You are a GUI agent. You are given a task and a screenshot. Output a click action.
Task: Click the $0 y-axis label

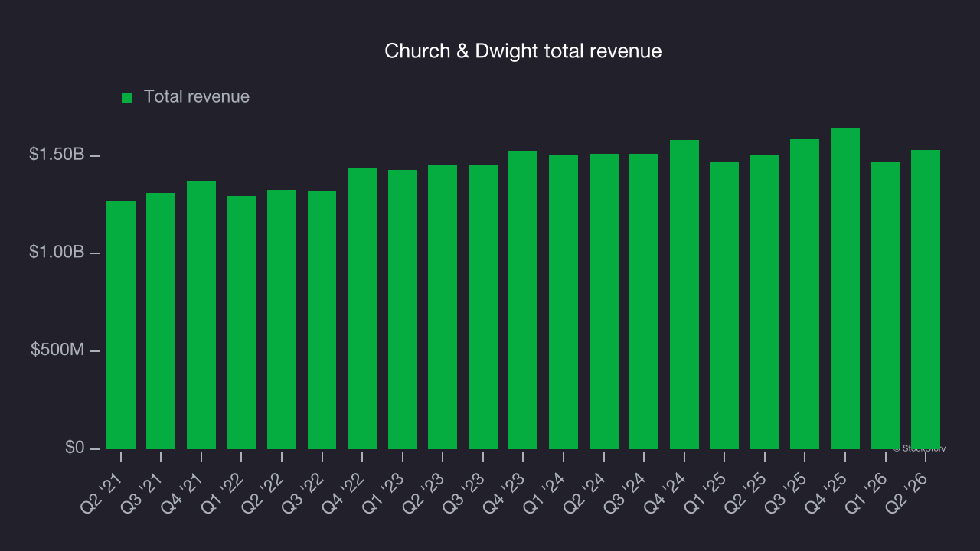pyautogui.click(x=74, y=448)
